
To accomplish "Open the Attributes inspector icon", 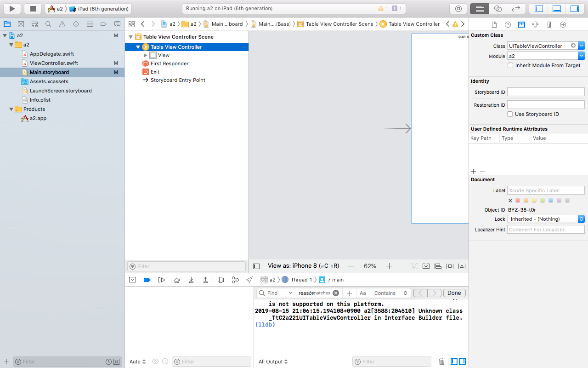I will (535, 24).
